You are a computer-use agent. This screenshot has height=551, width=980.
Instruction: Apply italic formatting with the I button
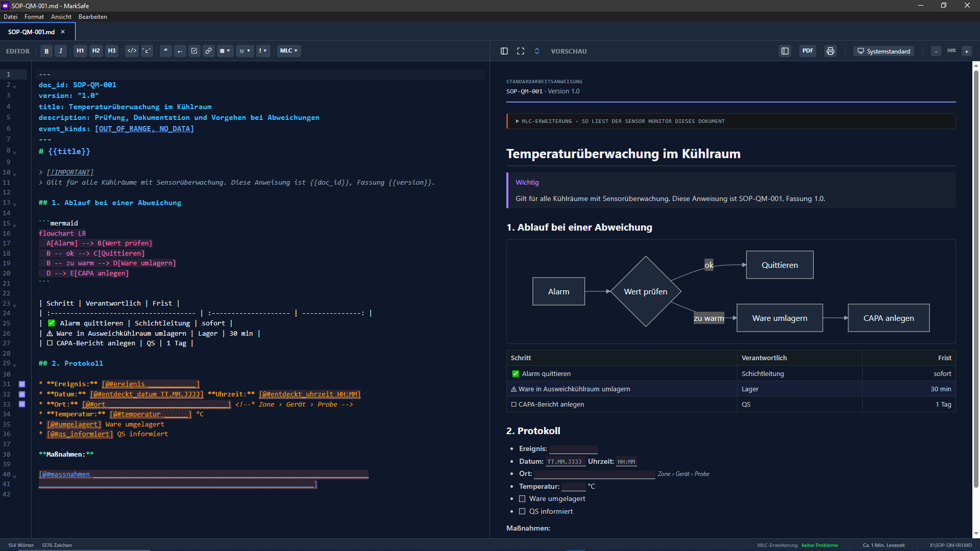tap(61, 51)
